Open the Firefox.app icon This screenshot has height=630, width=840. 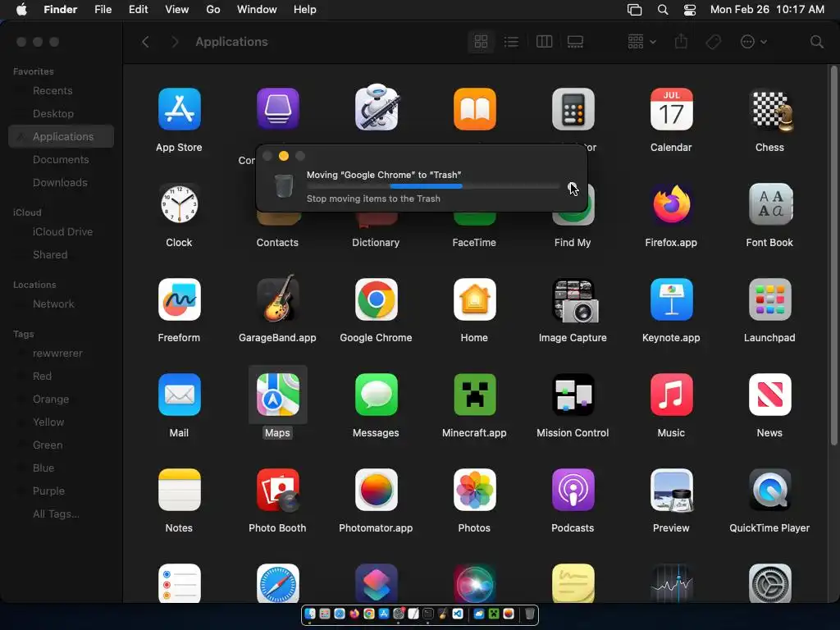click(x=671, y=204)
